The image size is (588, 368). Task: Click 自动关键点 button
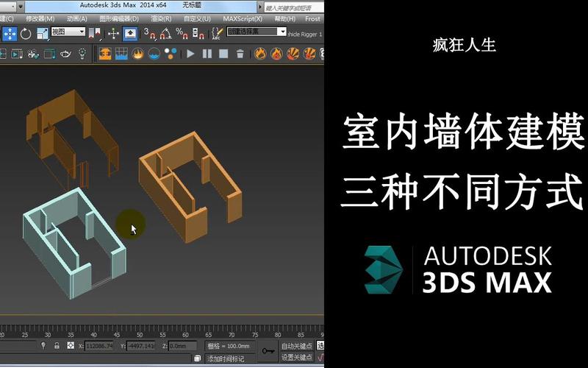(x=297, y=346)
